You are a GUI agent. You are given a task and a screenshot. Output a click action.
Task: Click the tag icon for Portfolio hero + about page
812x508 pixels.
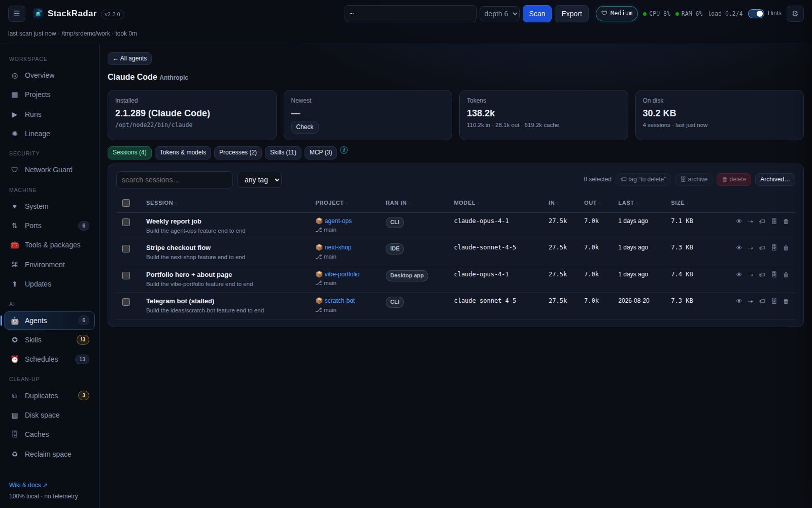click(x=762, y=275)
